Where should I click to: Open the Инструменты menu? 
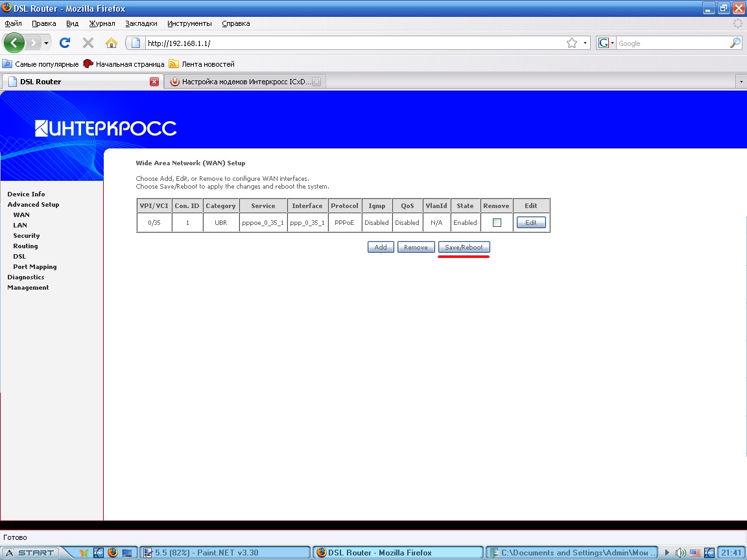click(x=189, y=23)
